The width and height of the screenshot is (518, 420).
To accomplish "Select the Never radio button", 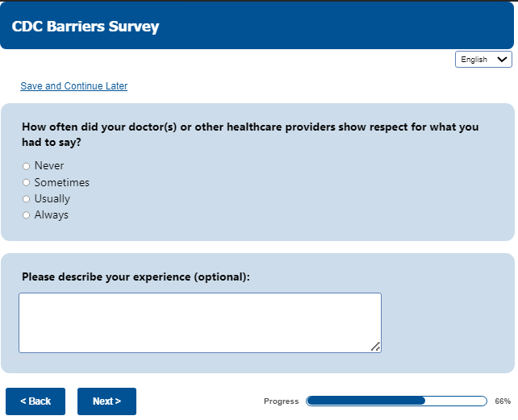I will [26, 166].
